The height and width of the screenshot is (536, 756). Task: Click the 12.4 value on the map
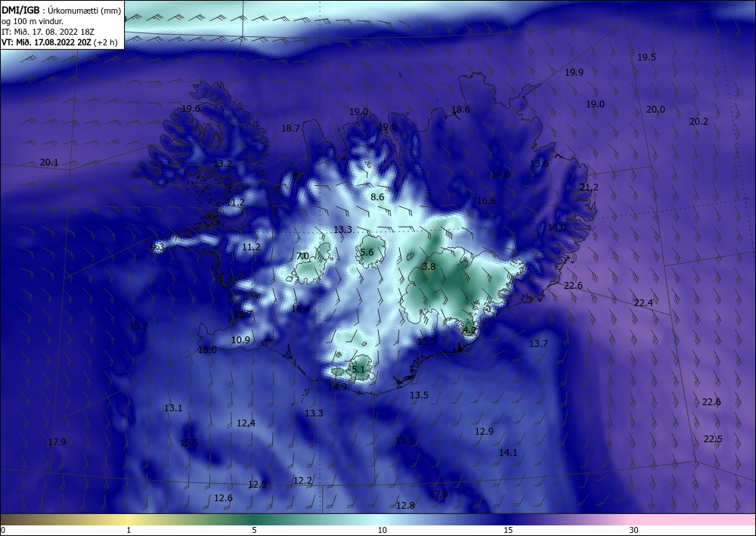pyautogui.click(x=246, y=423)
